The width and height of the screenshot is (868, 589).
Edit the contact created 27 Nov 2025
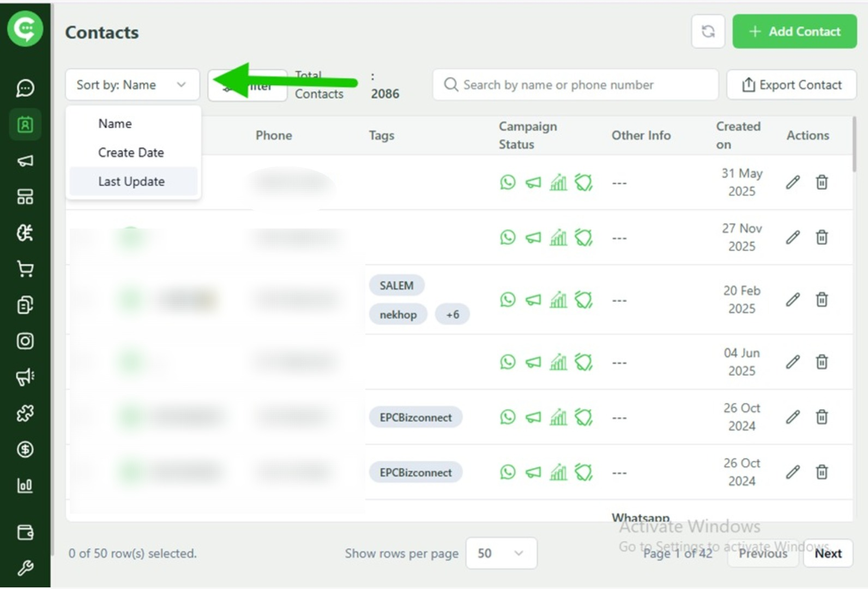tap(793, 237)
